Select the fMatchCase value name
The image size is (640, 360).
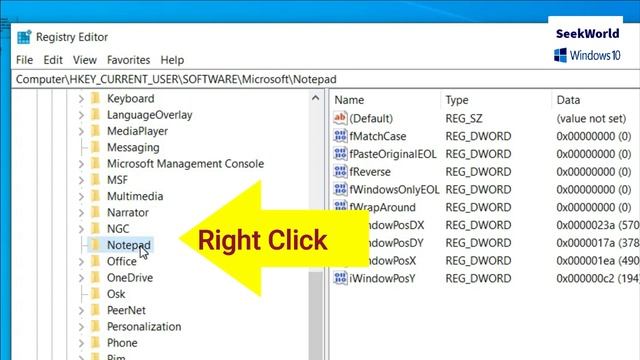tap(378, 136)
